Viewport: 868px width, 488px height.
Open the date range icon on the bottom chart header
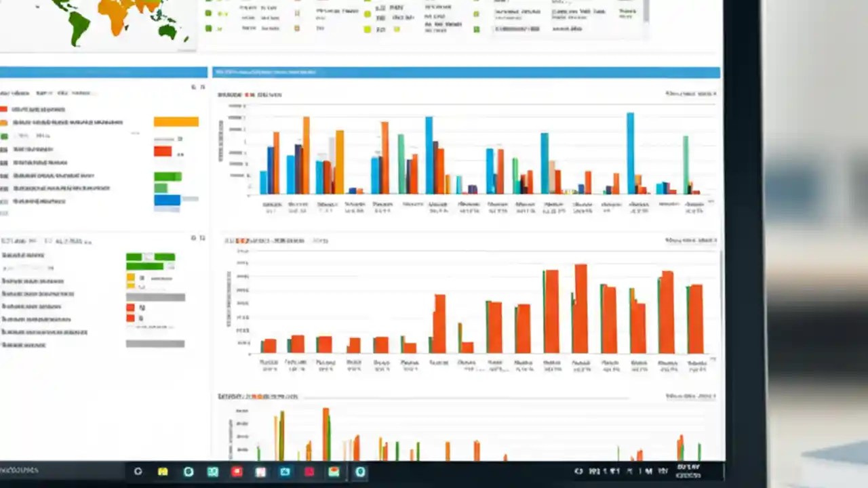click(x=692, y=396)
